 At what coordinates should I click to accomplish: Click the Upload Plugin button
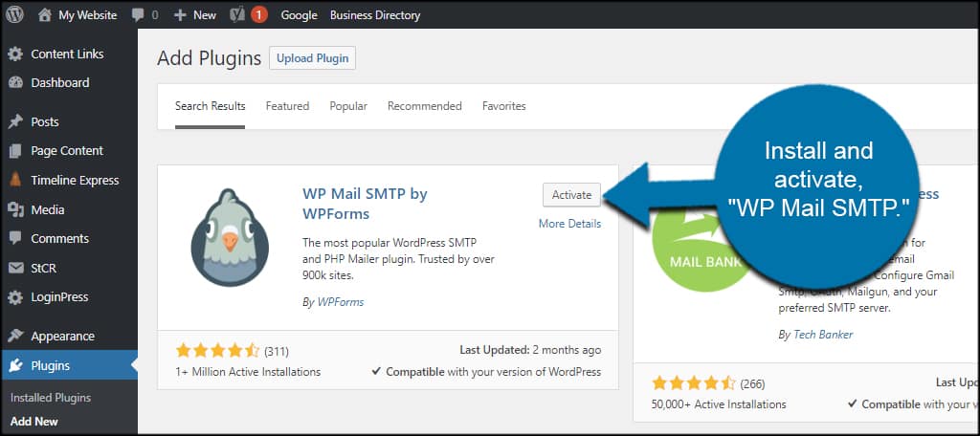pos(313,58)
